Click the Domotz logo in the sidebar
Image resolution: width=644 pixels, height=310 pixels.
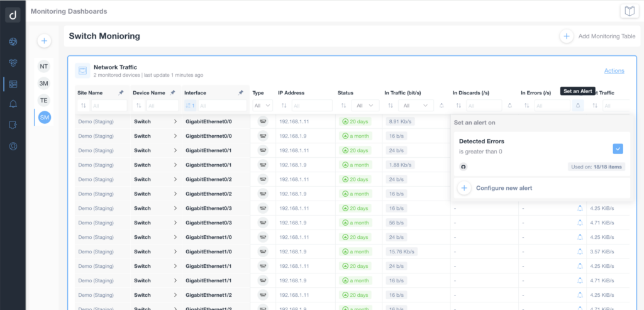click(x=13, y=15)
